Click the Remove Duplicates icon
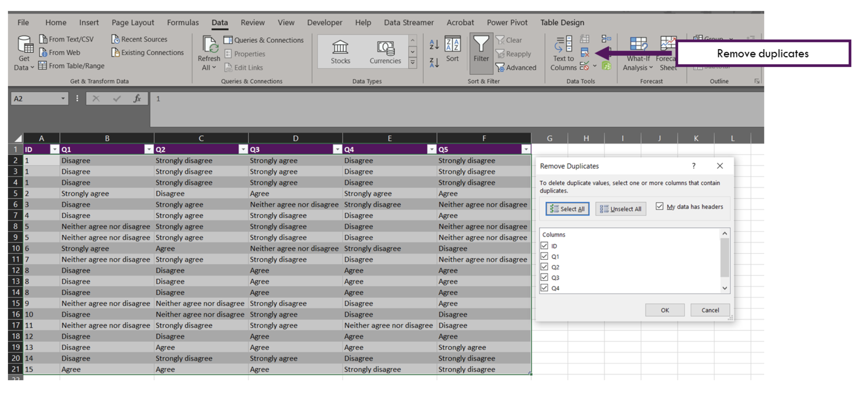Viewport: 868px width, 399px height. (585, 53)
